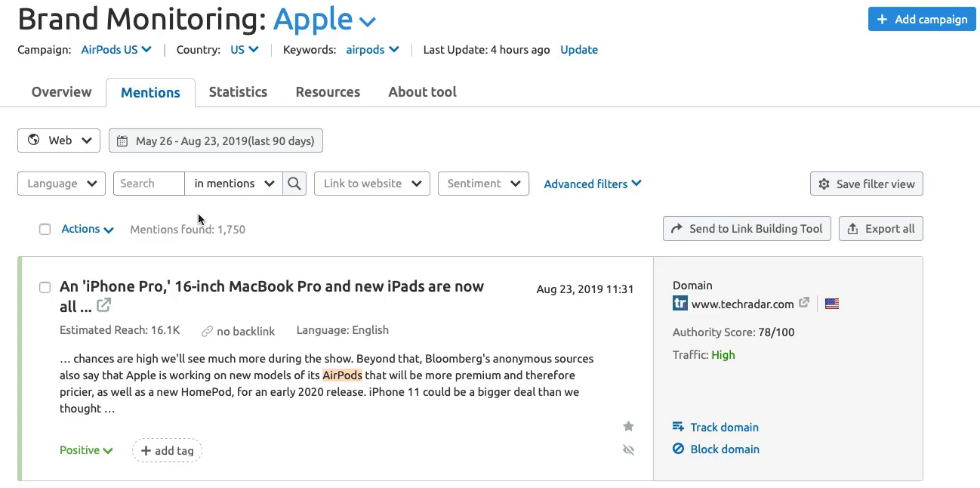980x488 pixels.
Task: Select the Mentions tab
Action: coord(150,92)
